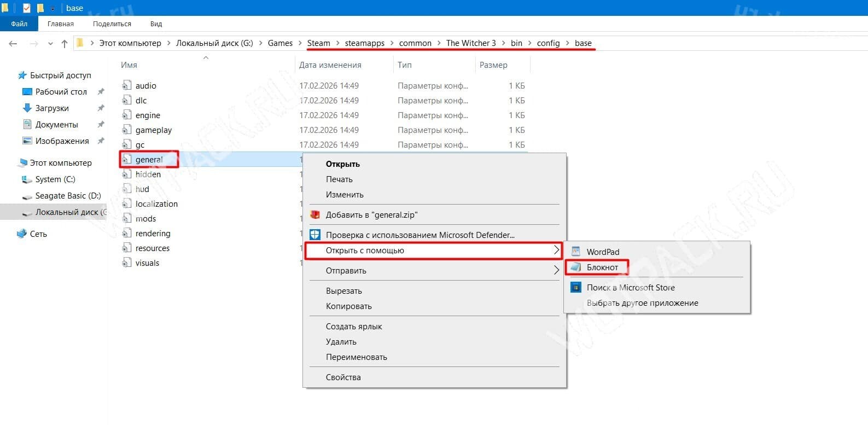Click the audio config file icon

point(126,85)
